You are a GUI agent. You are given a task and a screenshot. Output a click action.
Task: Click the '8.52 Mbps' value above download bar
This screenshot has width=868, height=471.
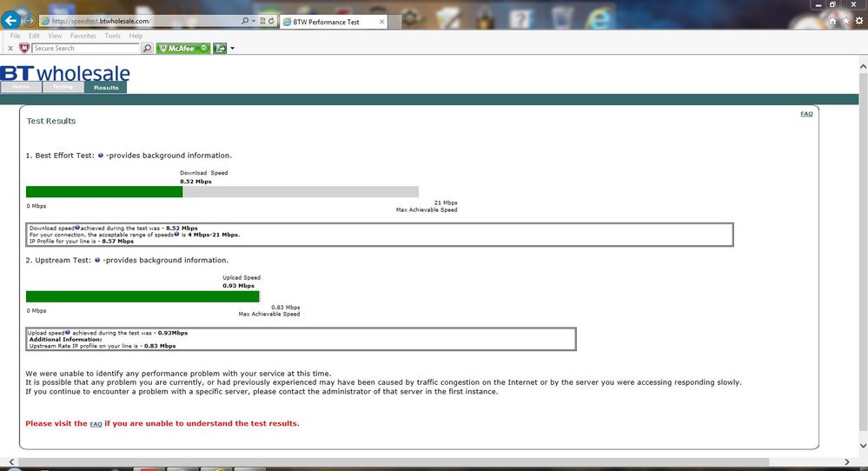tap(195, 182)
